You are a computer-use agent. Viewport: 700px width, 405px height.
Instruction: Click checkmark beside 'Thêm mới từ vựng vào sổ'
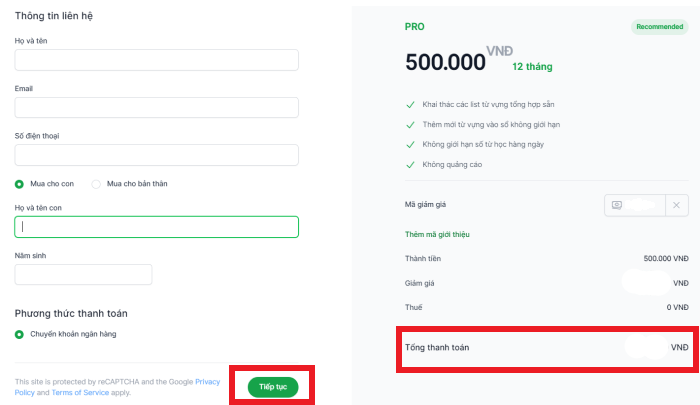point(410,125)
